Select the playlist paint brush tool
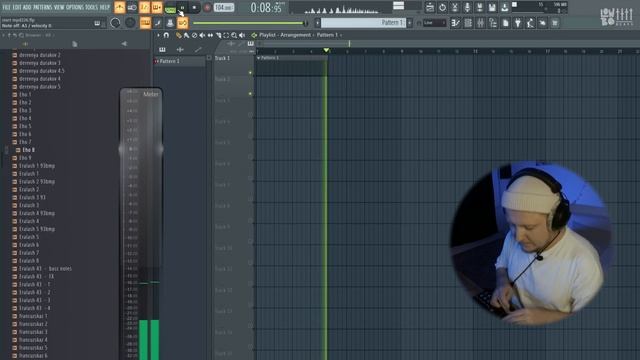The height and width of the screenshot is (360, 640). [x=186, y=36]
